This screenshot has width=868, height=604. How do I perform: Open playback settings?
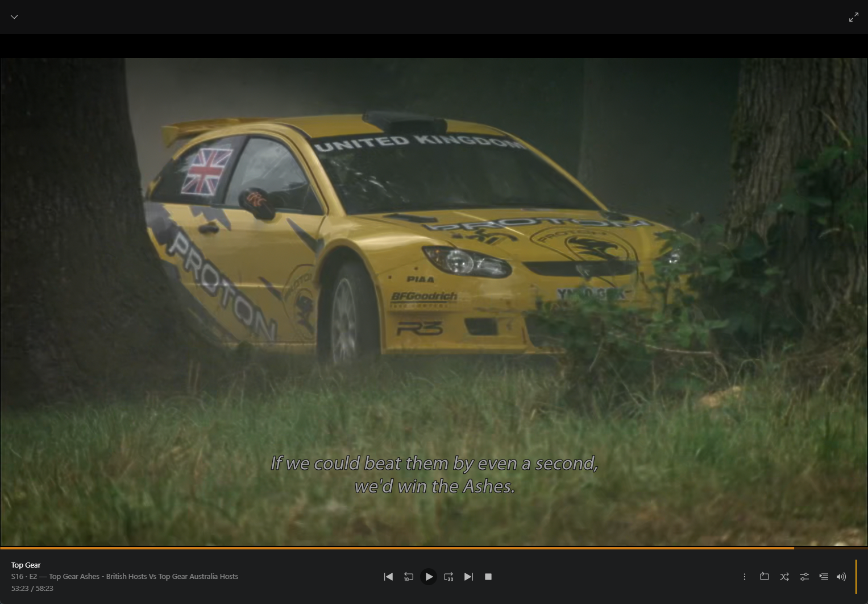point(804,577)
